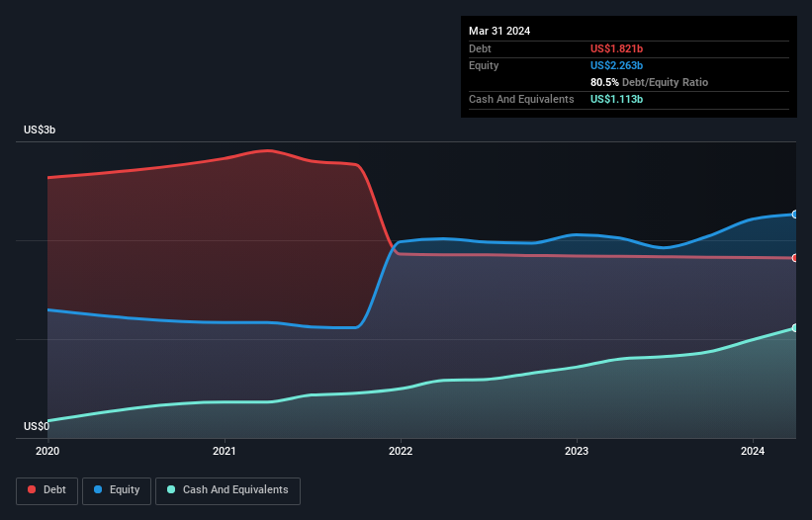Click the red Debt endpoint marker

click(795, 258)
